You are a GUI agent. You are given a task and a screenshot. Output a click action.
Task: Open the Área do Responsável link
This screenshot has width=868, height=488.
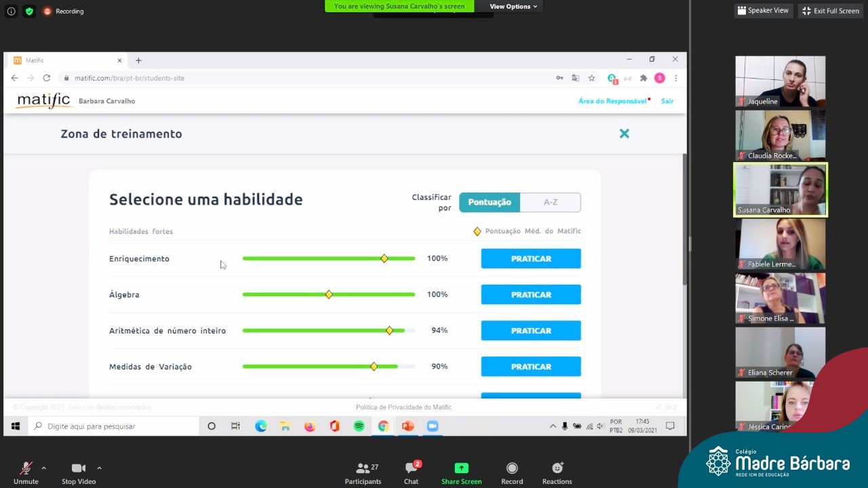pyautogui.click(x=612, y=101)
